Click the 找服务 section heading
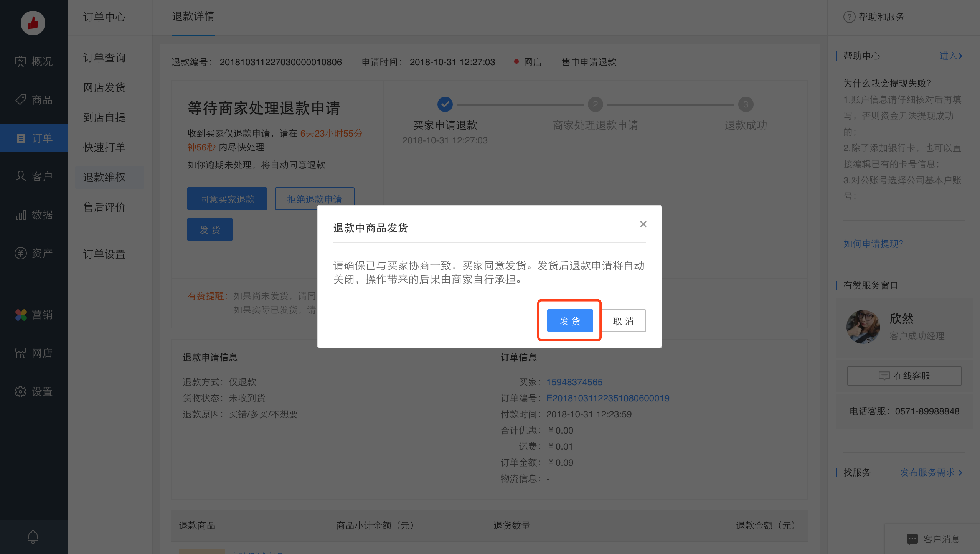980x554 pixels. coord(857,472)
